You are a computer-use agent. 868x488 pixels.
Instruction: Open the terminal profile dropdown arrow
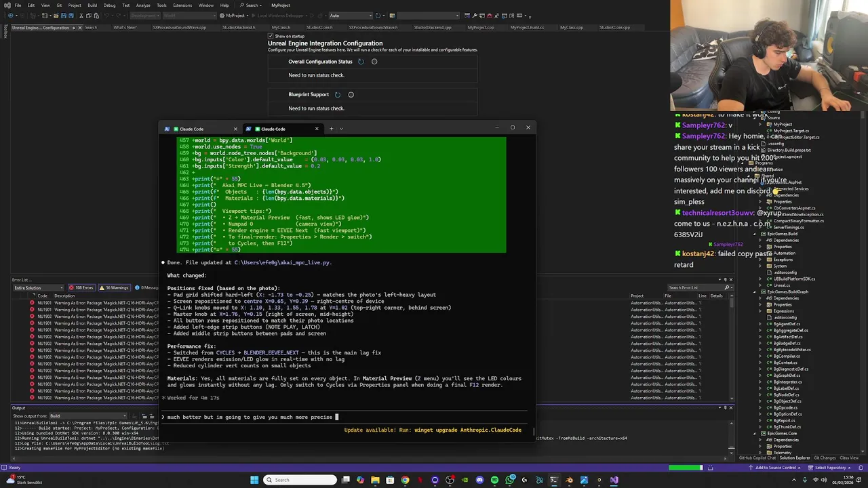tap(341, 129)
